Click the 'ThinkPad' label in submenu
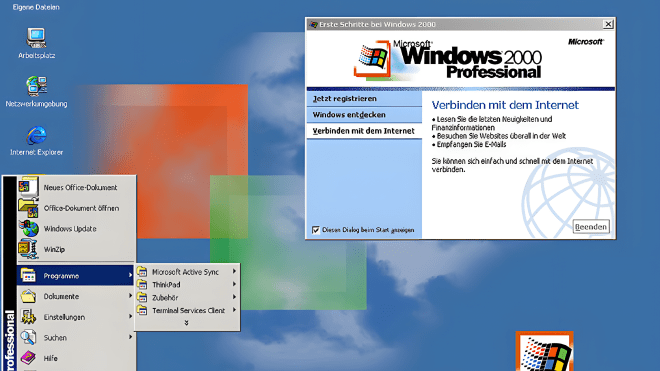Viewport: 660px width, 371px height. pyautogui.click(x=166, y=285)
